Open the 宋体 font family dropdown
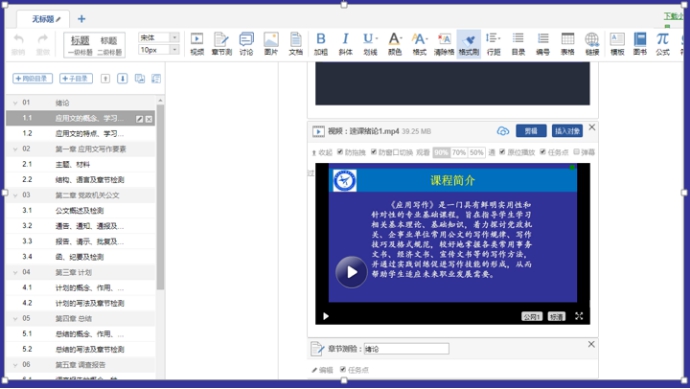The height and width of the screenshot is (389, 690). coord(158,37)
